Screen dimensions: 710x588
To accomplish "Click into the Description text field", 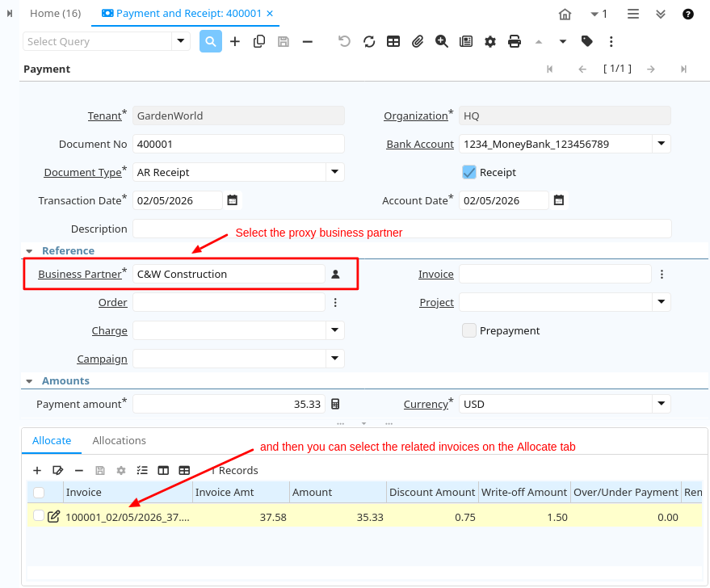I will click(401, 229).
